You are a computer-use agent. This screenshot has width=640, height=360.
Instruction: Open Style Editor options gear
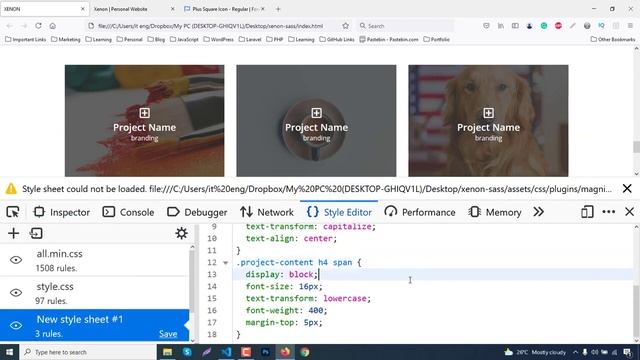pyautogui.click(x=181, y=233)
